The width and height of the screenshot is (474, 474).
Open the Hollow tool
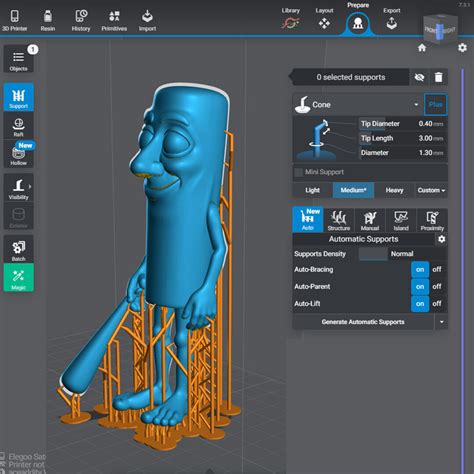click(x=18, y=155)
